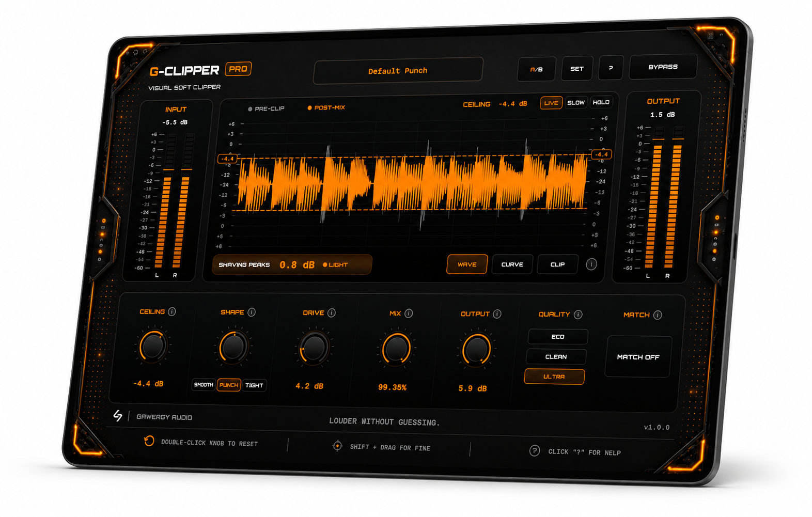This screenshot has width=812, height=517.
Task: Open the Default Punch preset selector
Action: click(x=398, y=71)
